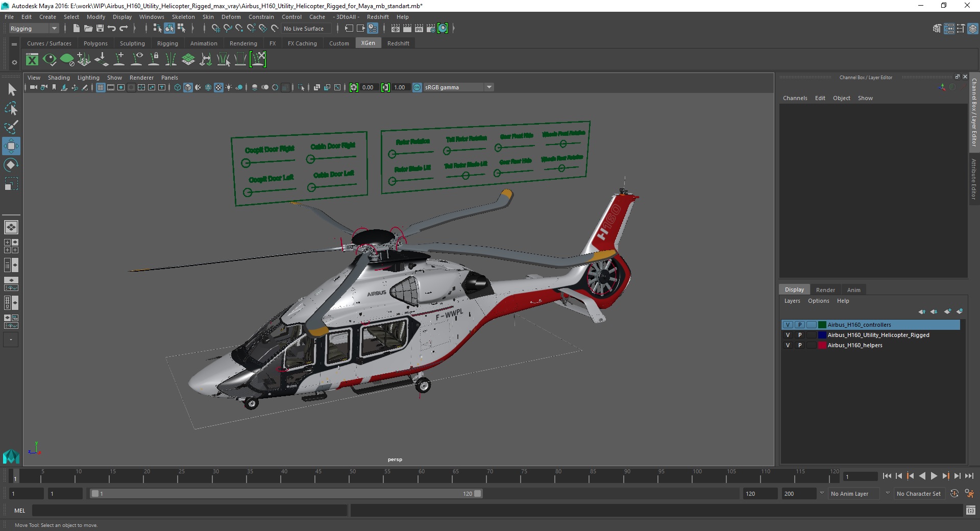The height and width of the screenshot is (531, 980).
Task: Click the Open Scene folder icon
Action: coord(88,29)
